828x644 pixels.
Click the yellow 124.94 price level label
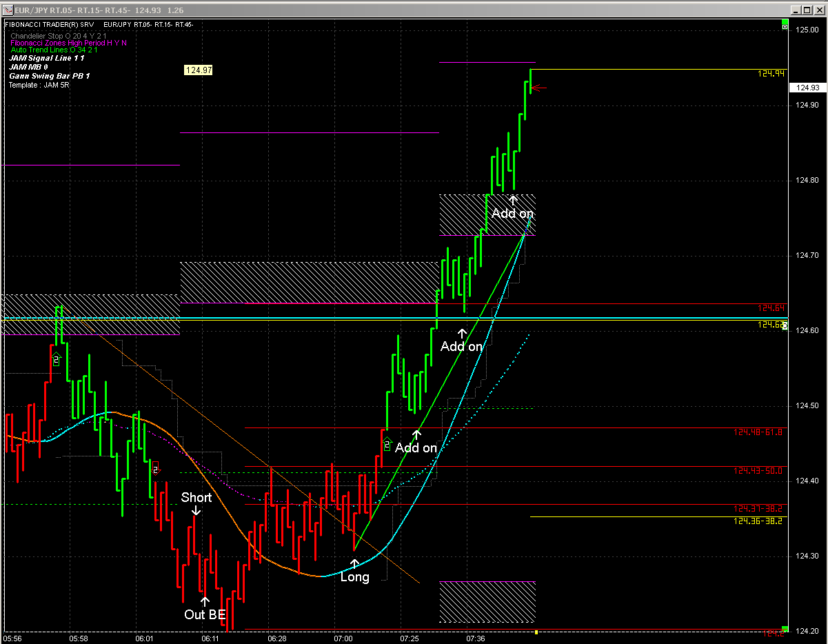pos(770,73)
